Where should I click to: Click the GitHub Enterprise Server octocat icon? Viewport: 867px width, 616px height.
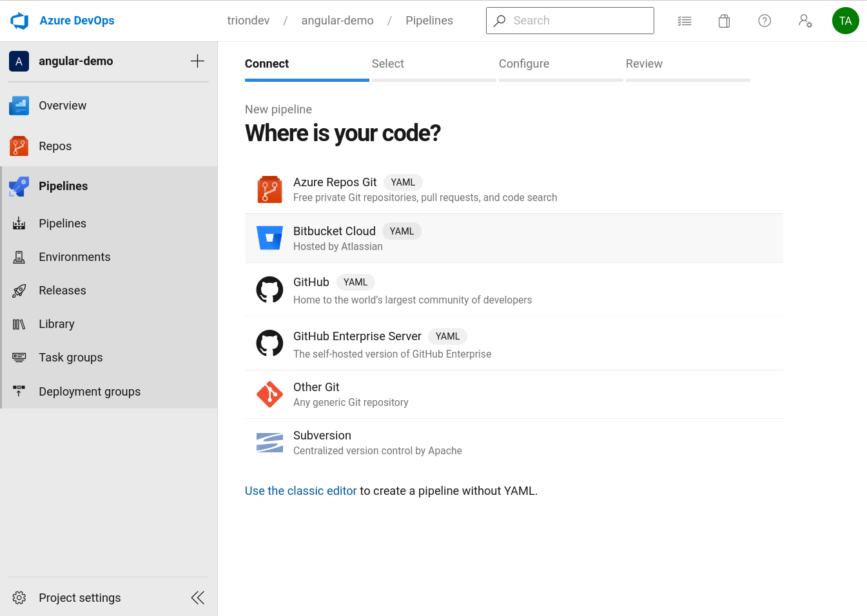click(x=269, y=343)
